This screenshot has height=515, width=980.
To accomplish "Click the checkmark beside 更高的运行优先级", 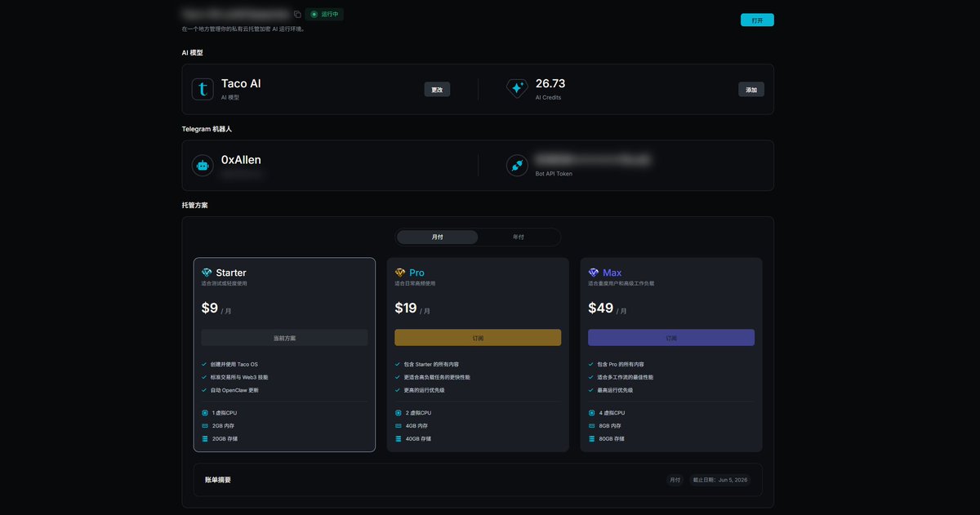I will 398,390.
